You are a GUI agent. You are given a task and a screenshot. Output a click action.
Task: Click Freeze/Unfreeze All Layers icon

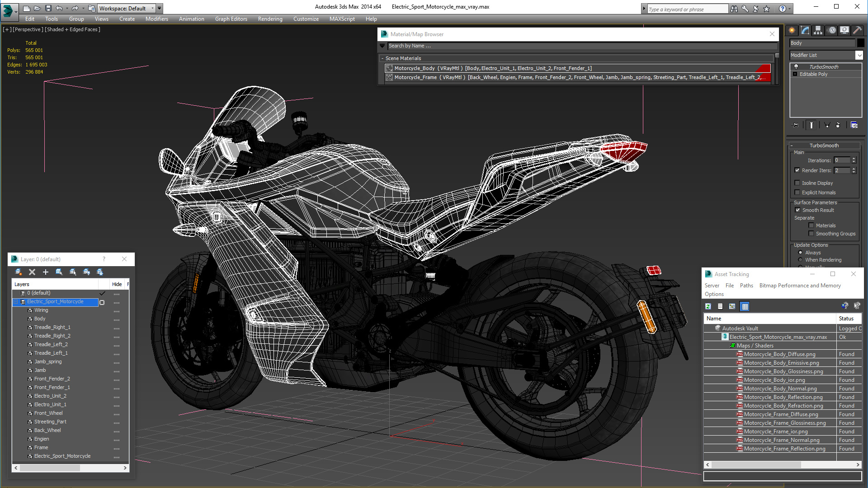tap(100, 272)
